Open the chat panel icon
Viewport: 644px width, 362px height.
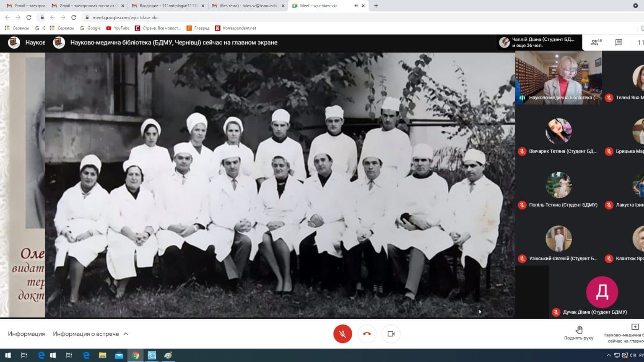618,42
